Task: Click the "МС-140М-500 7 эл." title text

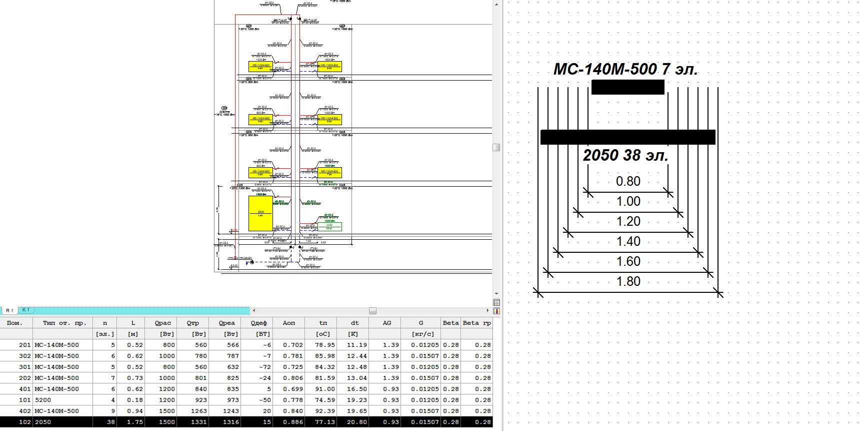Action: [x=625, y=69]
